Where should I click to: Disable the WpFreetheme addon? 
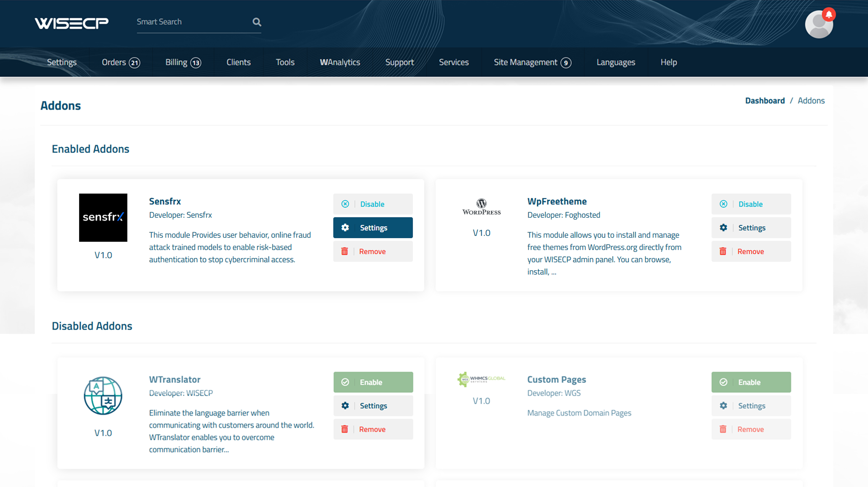(x=751, y=204)
